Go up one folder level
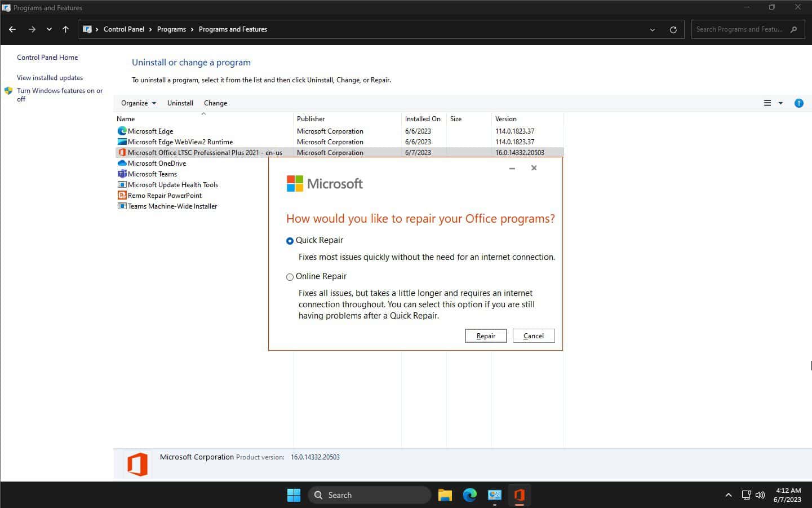This screenshot has height=508, width=812. click(x=65, y=29)
